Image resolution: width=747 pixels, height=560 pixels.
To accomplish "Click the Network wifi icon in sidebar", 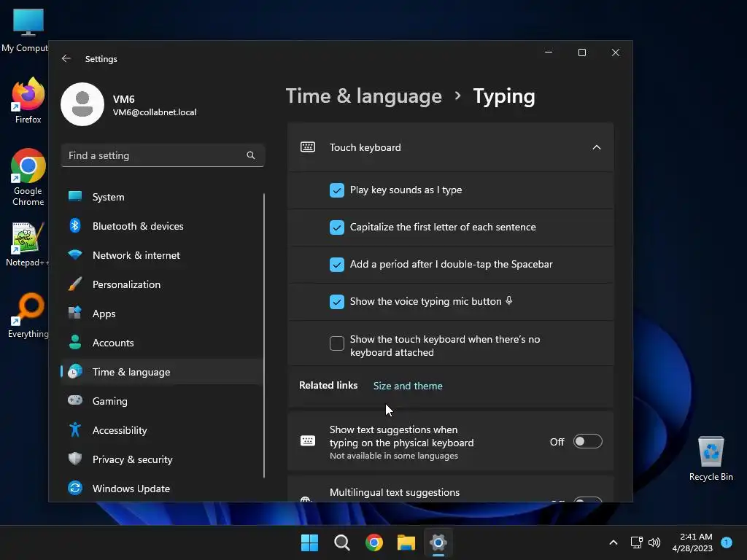I will [x=75, y=254].
